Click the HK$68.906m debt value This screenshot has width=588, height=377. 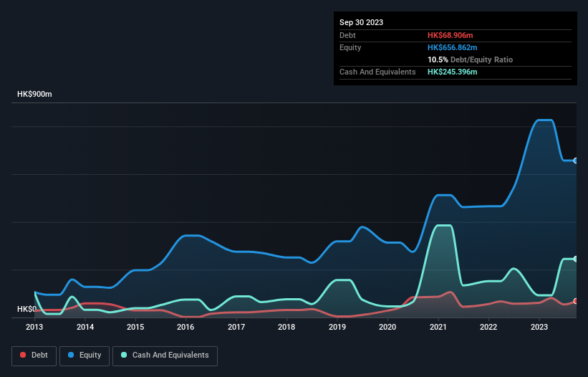coord(450,35)
